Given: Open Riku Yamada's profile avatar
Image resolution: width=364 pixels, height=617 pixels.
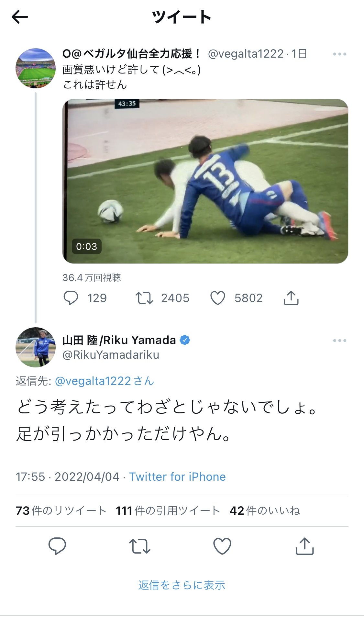Looking at the screenshot, I should pos(36,347).
